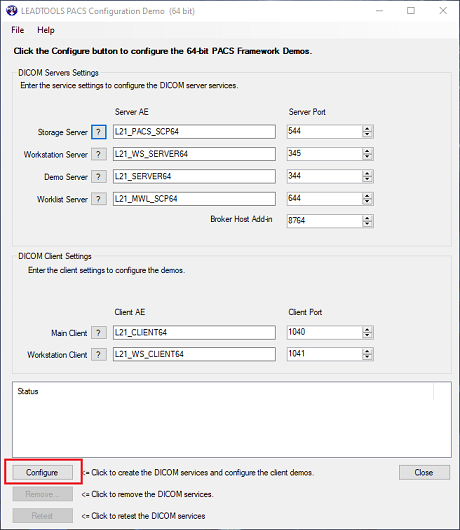Click the Worklist Server port field 644
Image resolution: width=460 pixels, height=530 pixels.
pos(324,198)
